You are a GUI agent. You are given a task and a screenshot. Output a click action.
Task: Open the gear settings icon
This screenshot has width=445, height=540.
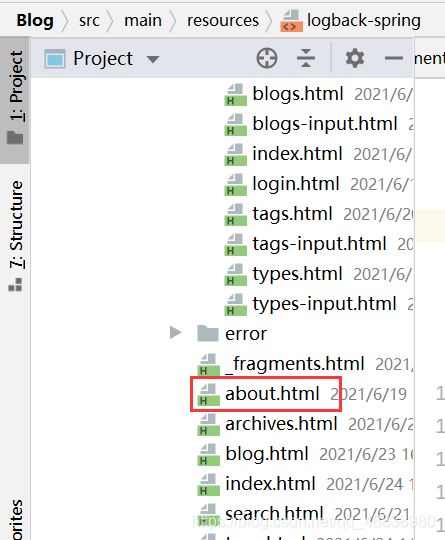pos(355,58)
